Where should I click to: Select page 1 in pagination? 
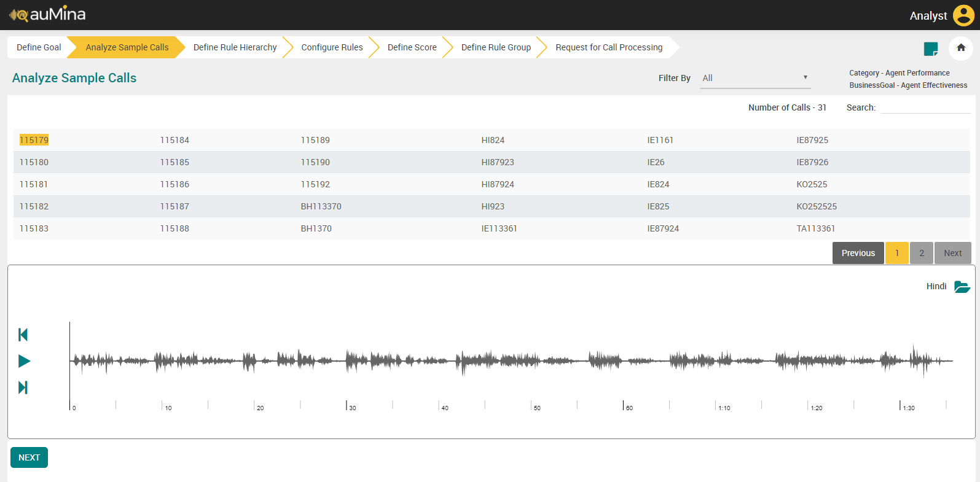(x=897, y=253)
